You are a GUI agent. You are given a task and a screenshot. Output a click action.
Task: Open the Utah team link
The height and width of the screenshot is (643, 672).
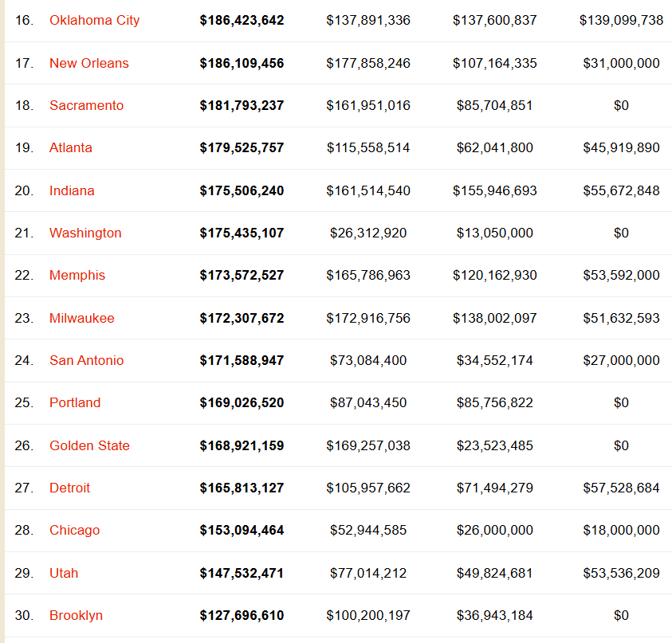(x=64, y=573)
